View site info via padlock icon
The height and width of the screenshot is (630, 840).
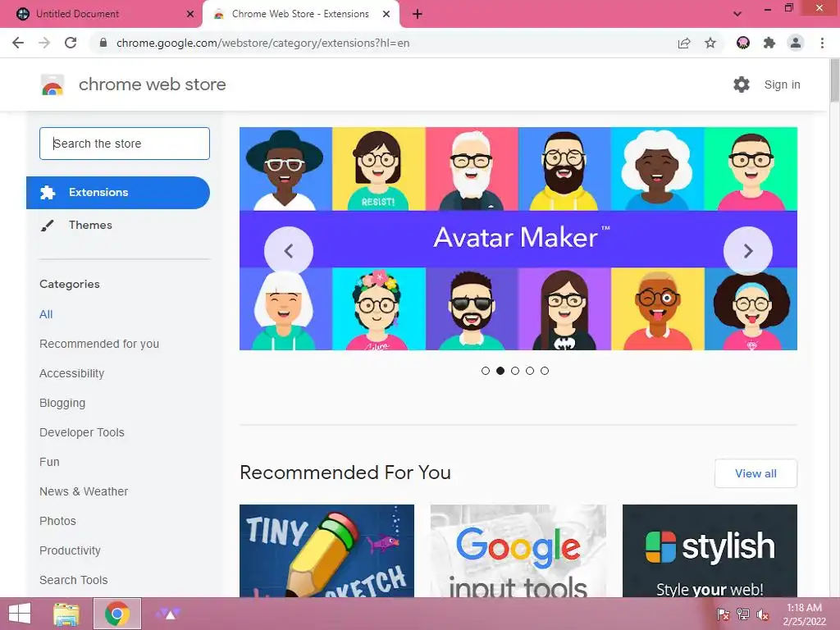tap(103, 43)
